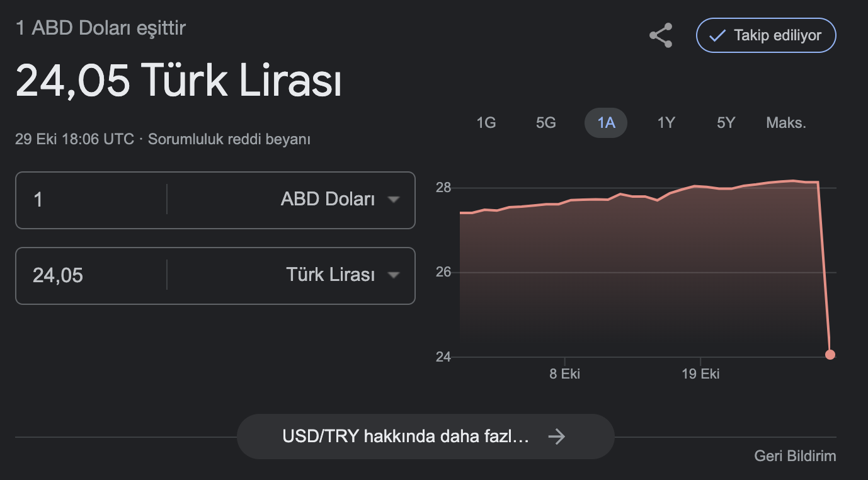Click the amount field showing 1
Viewport: 868px width, 480px height.
click(x=91, y=200)
